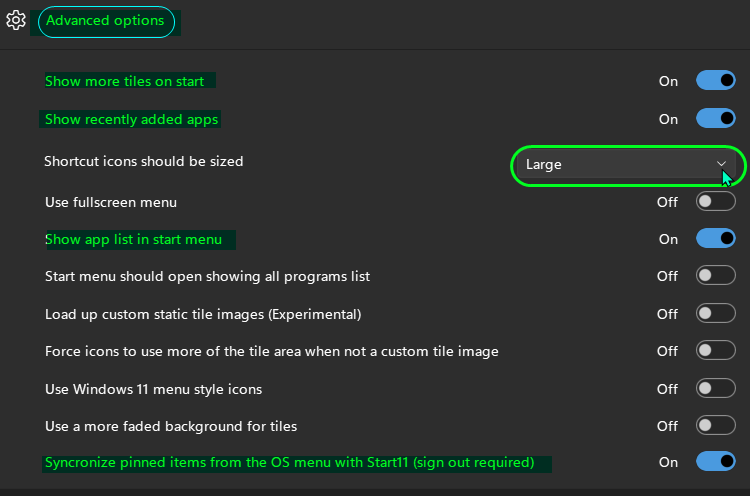Open the shortcut icon size dropdown
Viewport: 750px width, 496px height.
pyautogui.click(x=626, y=165)
